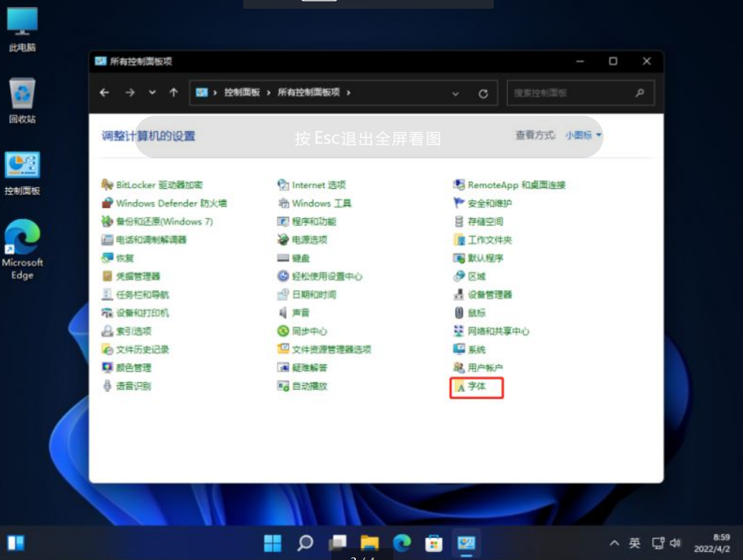Open 声音 settings item
The height and width of the screenshot is (560, 743).
pos(293,313)
